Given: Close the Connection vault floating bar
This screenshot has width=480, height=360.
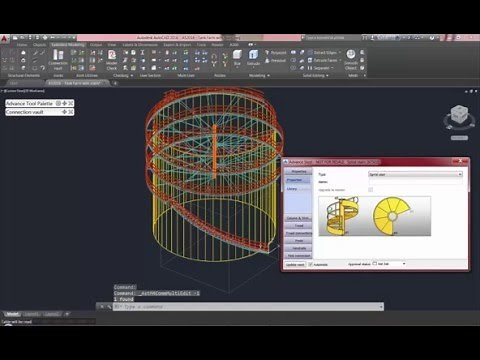Looking at the screenshot, I should point(70,112).
